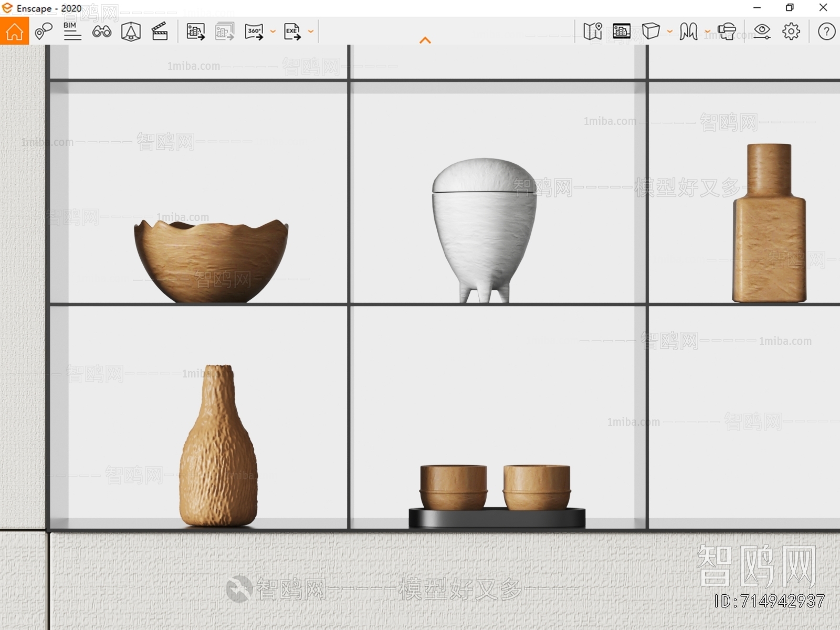Enable VR headset mode
The height and width of the screenshot is (630, 840).
(x=727, y=31)
